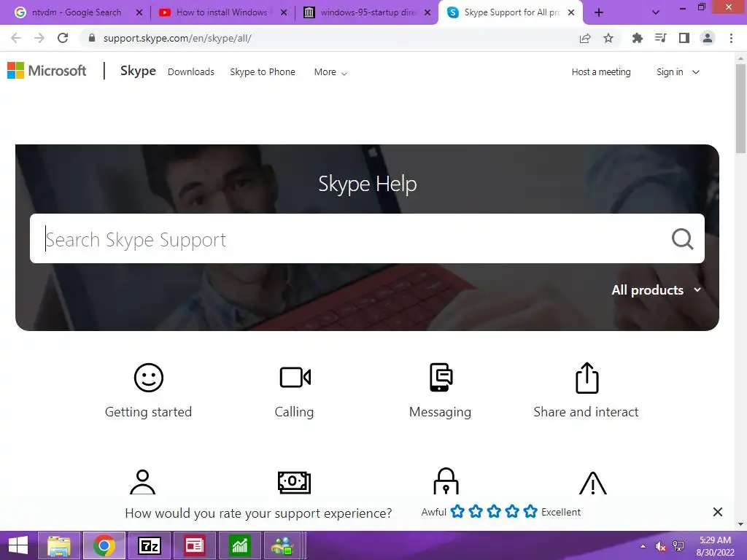
Task: Click the Host a meeting link
Action: point(601,72)
